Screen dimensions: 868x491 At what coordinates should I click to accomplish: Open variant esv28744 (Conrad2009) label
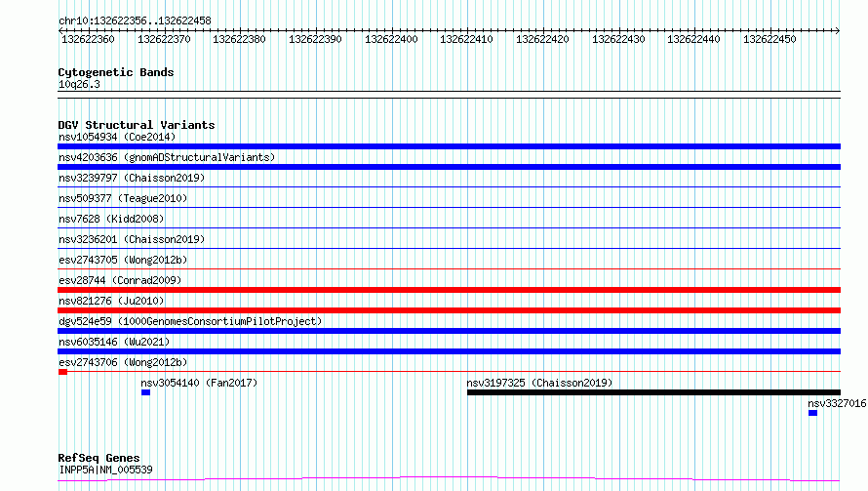coord(120,280)
